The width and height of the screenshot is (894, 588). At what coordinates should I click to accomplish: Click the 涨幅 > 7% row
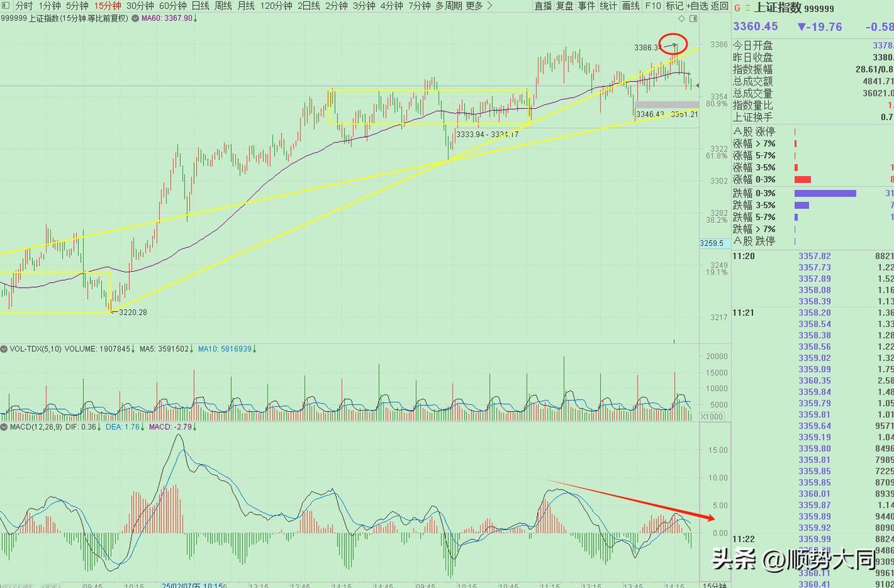click(813, 143)
